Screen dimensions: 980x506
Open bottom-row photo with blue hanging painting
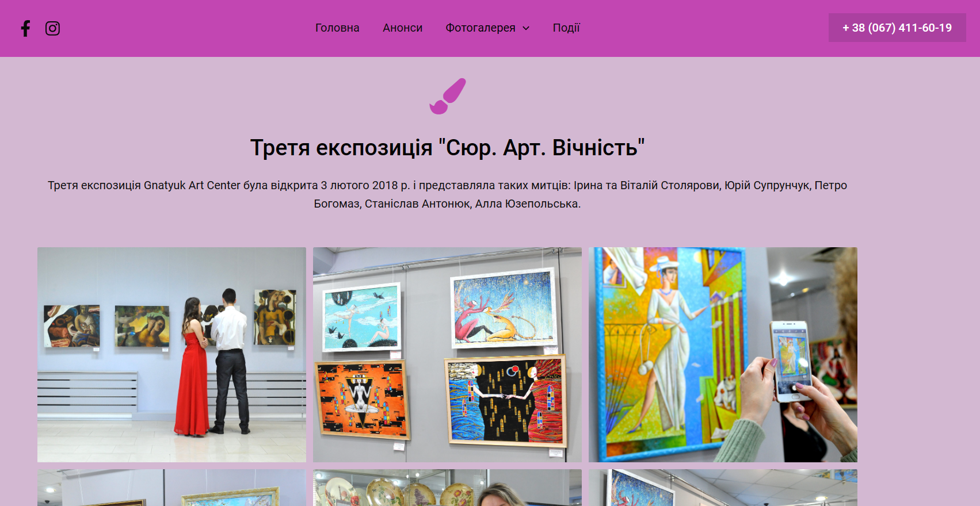click(x=723, y=488)
